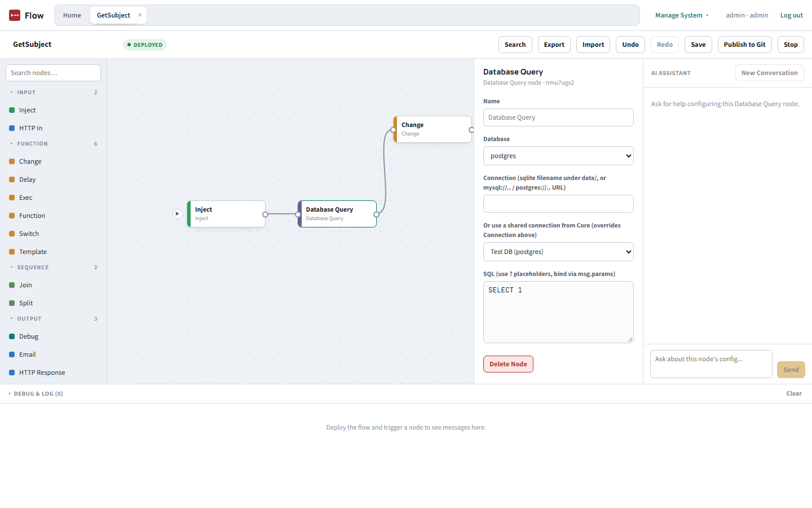
Task: Pick the Exec palette node
Action: coord(53,198)
